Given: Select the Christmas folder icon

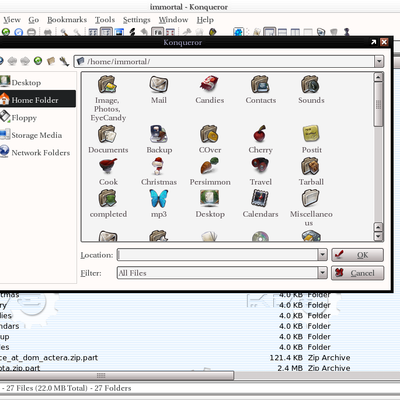Looking at the screenshot, I should click(159, 166).
